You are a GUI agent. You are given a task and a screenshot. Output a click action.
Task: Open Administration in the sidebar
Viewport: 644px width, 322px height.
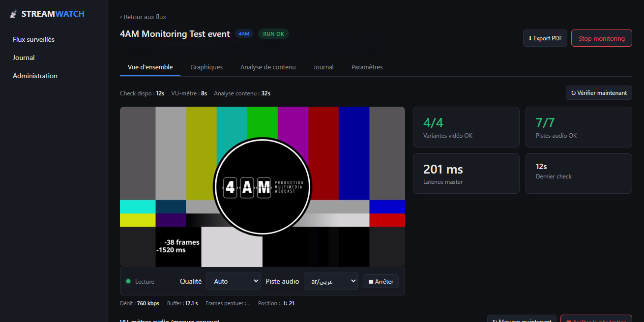[35, 76]
